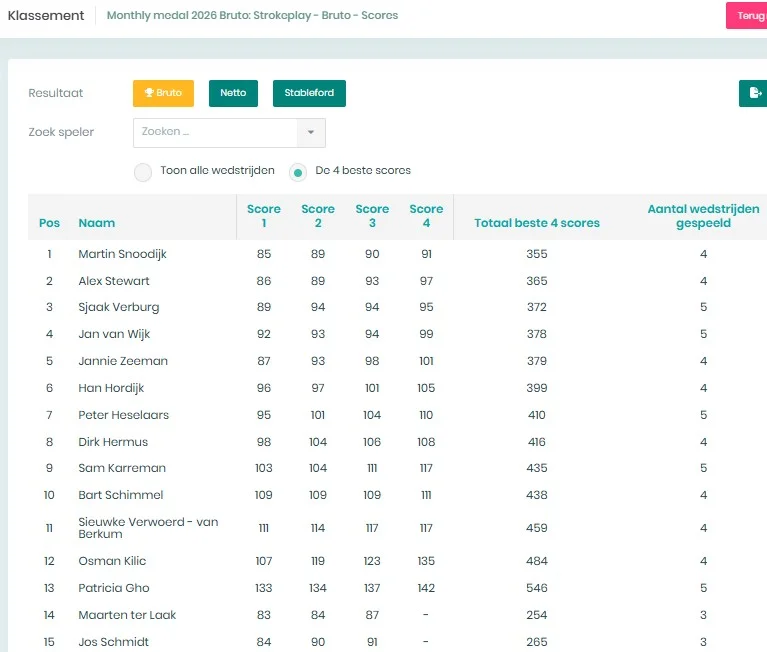Select the Bruto result button

[x=163, y=93]
